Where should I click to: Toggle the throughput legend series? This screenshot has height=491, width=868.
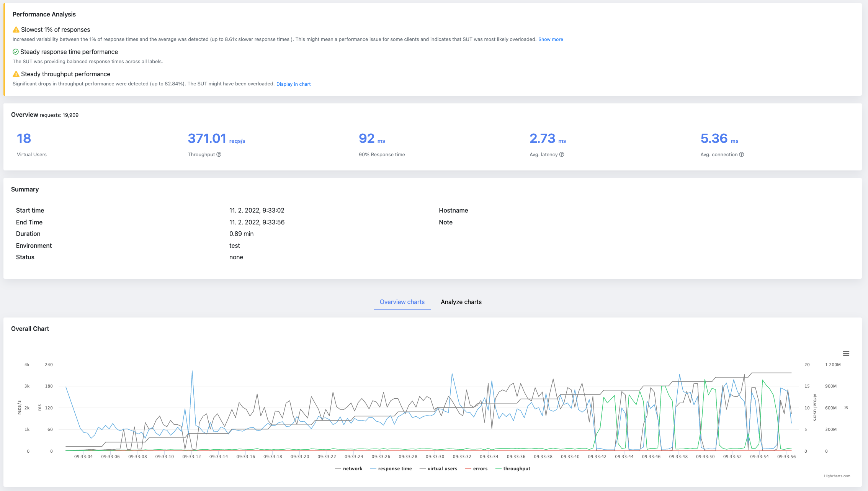513,469
